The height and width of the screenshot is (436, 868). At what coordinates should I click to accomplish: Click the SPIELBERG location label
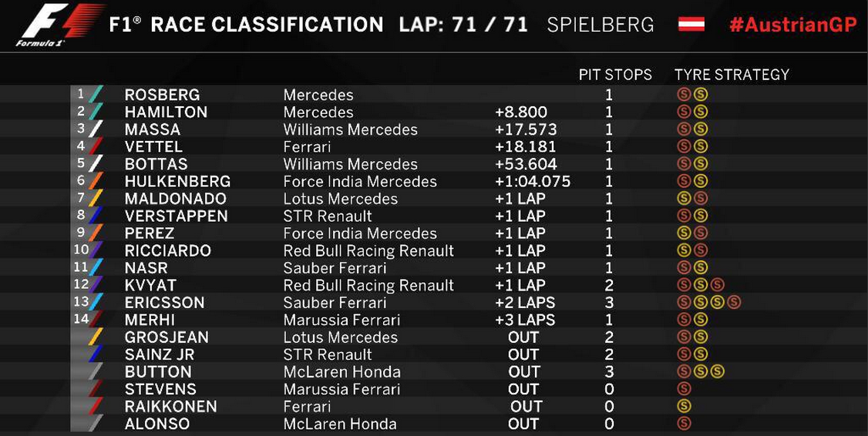pos(600,25)
